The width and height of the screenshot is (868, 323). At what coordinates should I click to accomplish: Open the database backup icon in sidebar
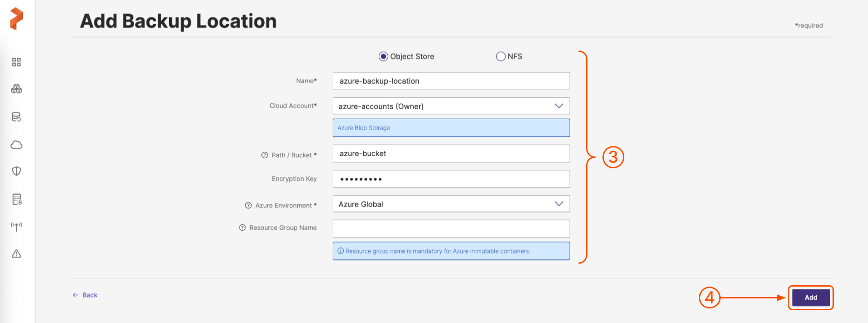point(16,117)
